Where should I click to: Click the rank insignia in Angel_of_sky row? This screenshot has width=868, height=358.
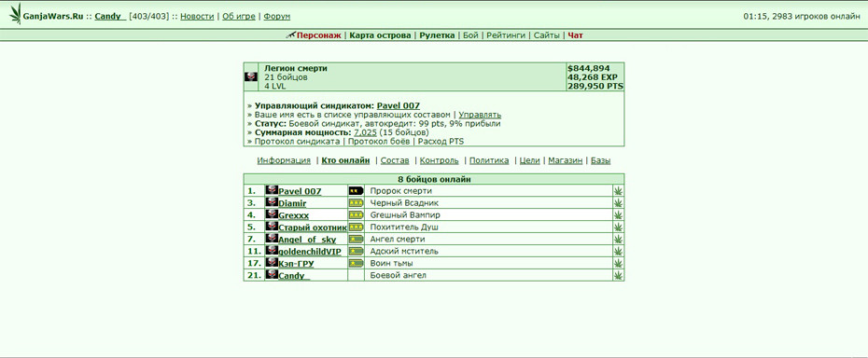[356, 239]
